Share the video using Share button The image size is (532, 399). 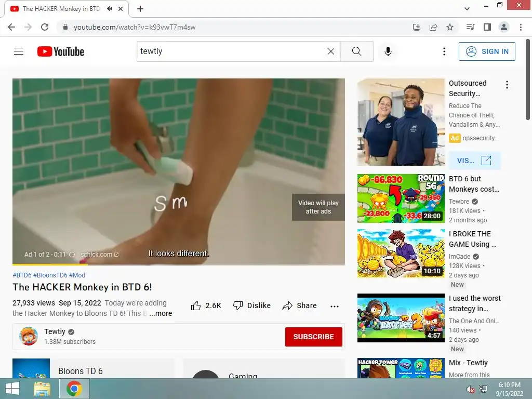click(300, 305)
